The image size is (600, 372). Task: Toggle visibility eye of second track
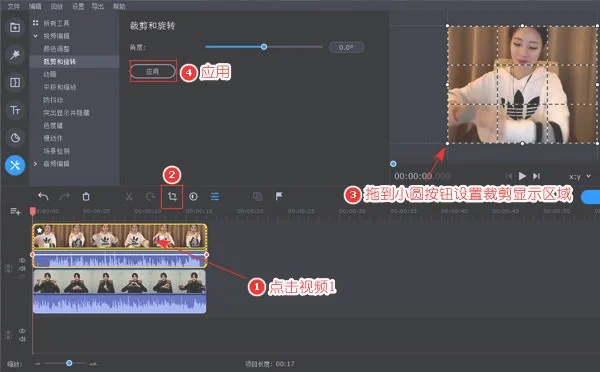click(22, 331)
